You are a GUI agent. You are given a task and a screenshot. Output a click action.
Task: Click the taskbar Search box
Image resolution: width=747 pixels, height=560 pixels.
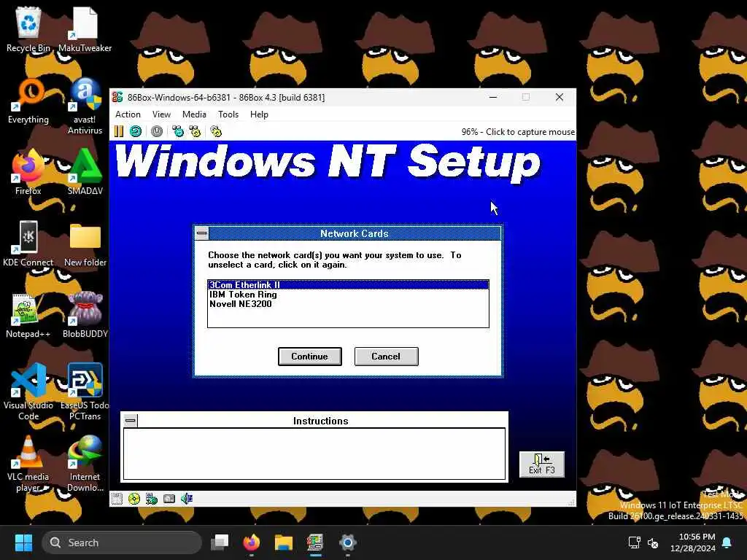[122, 542]
